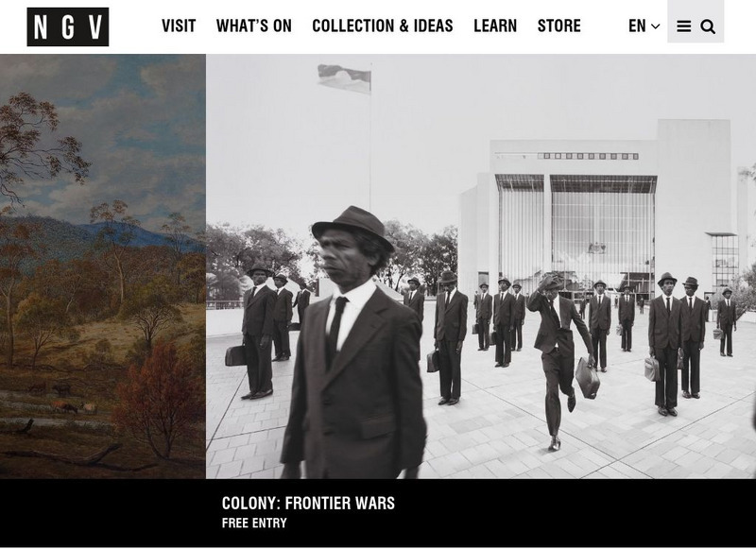The height and width of the screenshot is (549, 756).
Task: Go to the Store
Action: point(559,26)
